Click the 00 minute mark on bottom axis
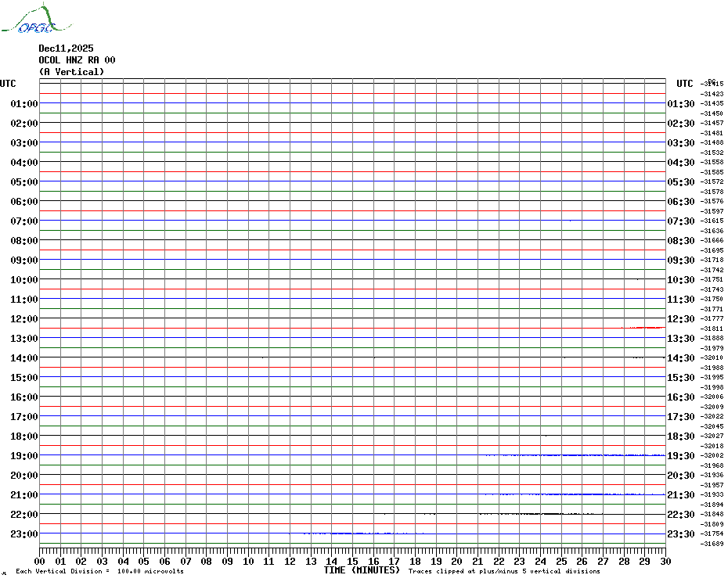 [x=40, y=561]
